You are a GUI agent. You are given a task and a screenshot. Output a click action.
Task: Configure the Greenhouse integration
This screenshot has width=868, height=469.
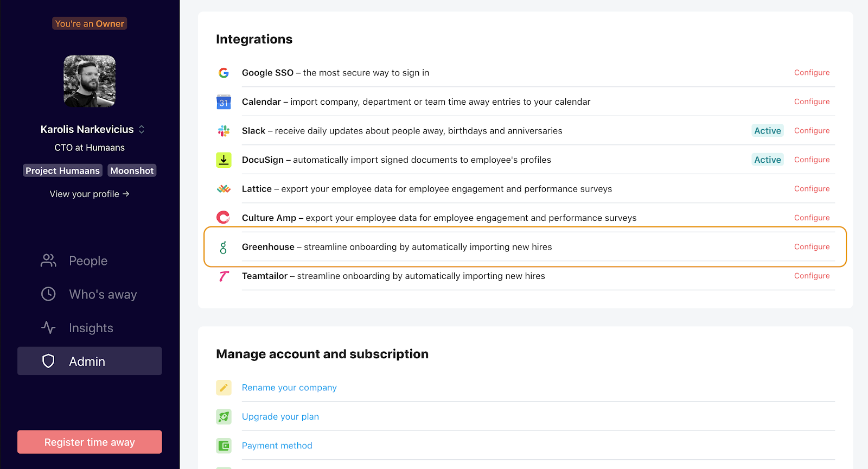[812, 247]
